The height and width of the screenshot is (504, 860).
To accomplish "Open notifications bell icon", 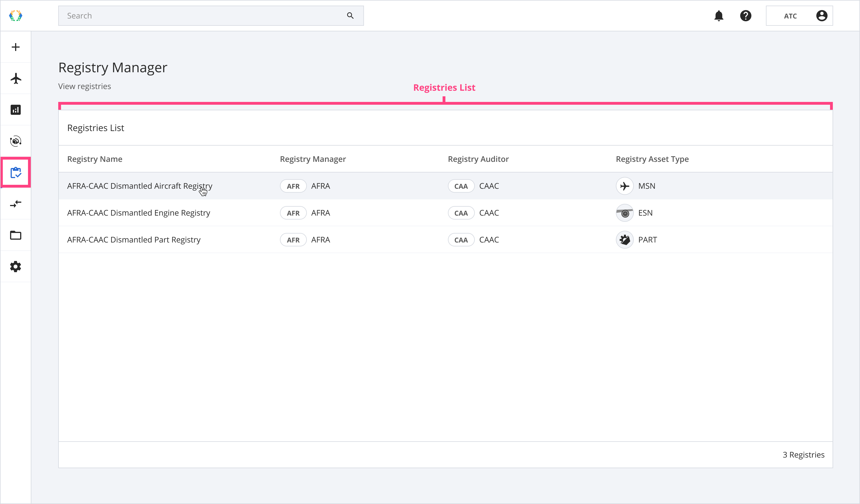I will click(x=719, y=16).
